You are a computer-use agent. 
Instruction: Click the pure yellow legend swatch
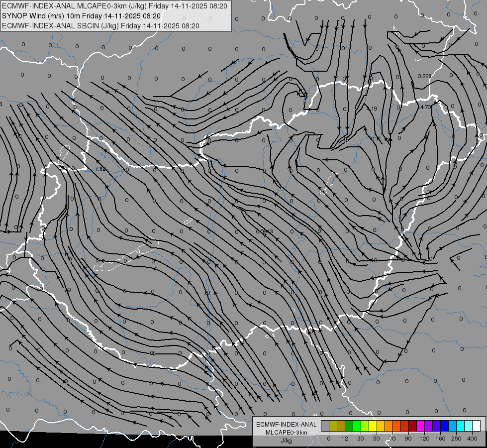tap(373, 426)
